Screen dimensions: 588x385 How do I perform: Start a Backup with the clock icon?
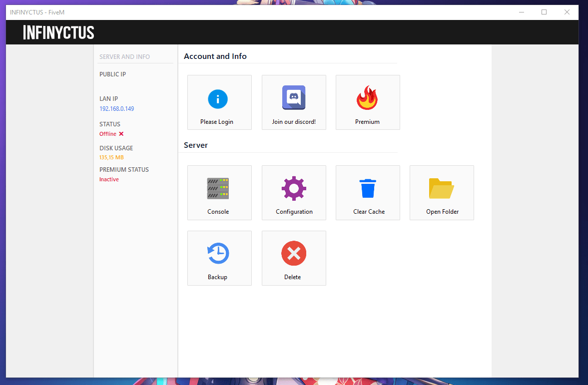[218, 253]
